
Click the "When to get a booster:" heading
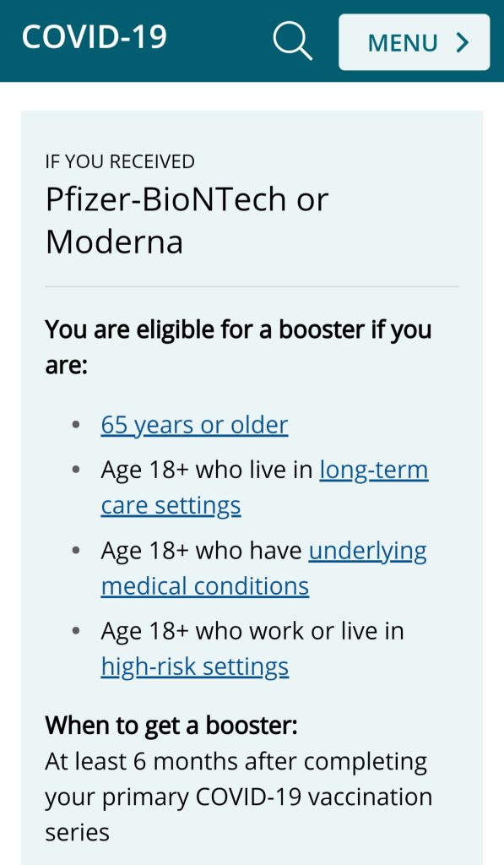tap(171, 725)
